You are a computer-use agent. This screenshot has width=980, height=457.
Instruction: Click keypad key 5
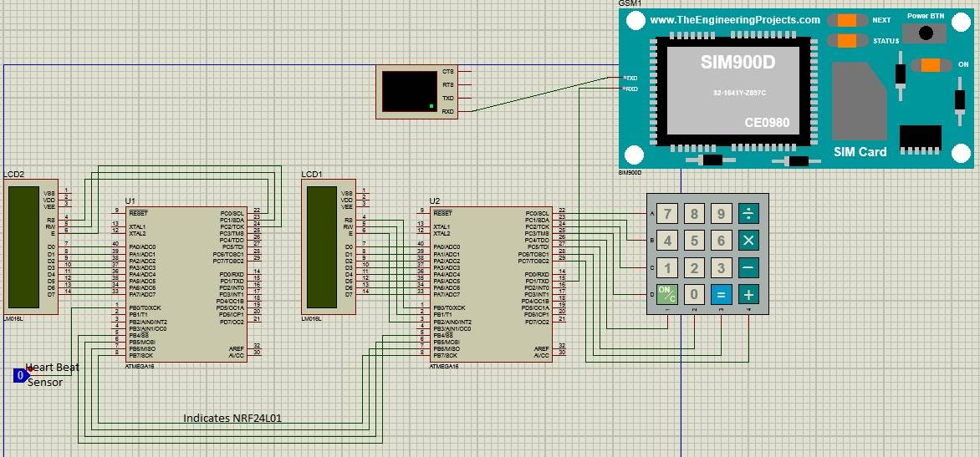pyautogui.click(x=694, y=241)
